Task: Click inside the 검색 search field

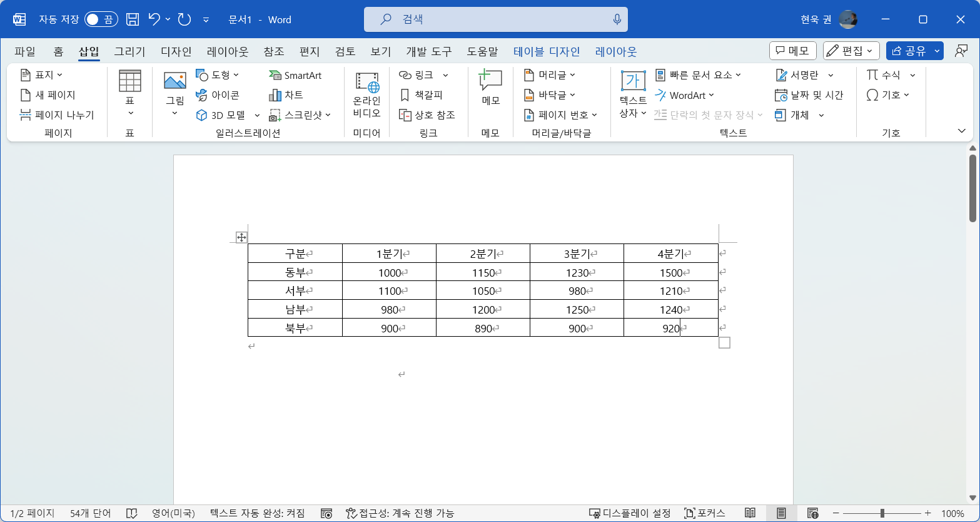Action: [x=496, y=19]
